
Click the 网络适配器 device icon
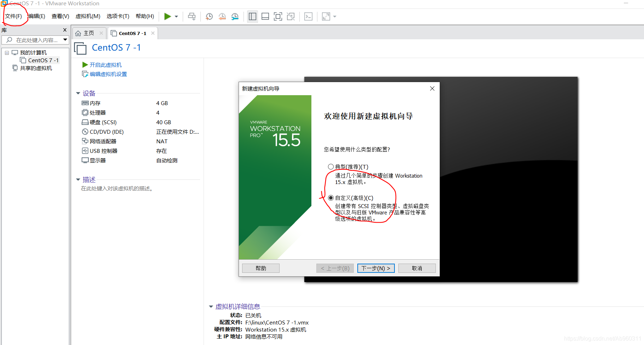pos(85,141)
